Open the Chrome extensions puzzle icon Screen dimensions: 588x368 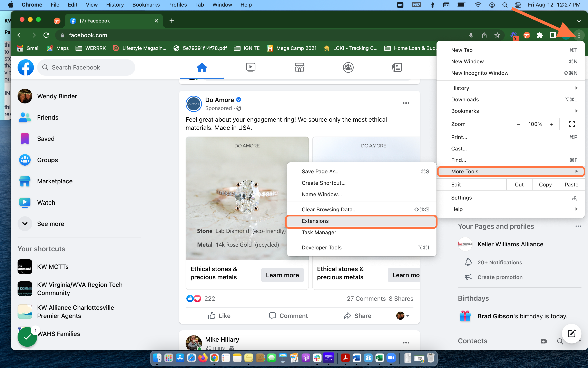click(x=540, y=35)
